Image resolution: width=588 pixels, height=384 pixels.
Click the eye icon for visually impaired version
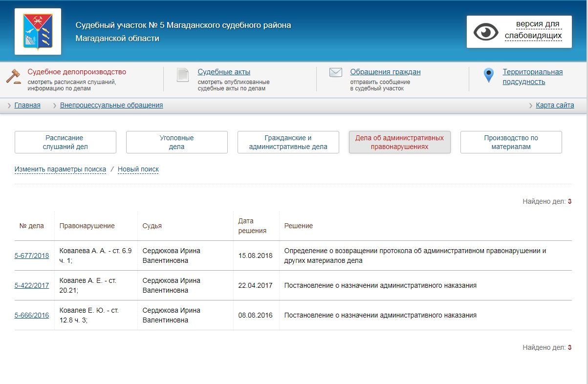pyautogui.click(x=485, y=32)
